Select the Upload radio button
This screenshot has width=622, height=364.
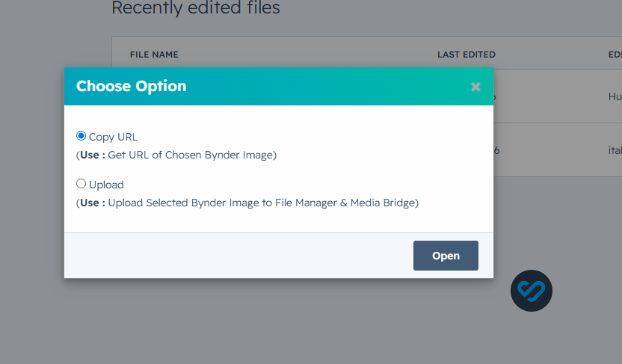pyautogui.click(x=81, y=184)
